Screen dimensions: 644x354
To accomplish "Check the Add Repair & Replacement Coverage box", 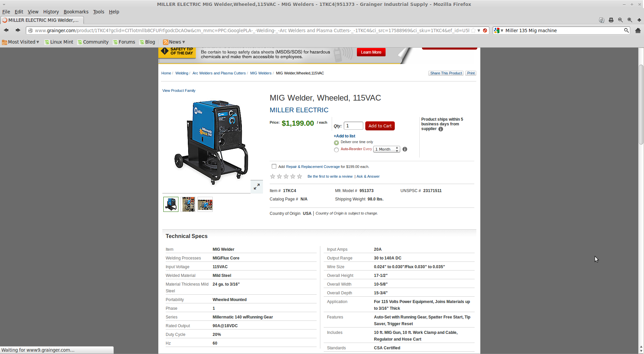I will 274,167.
